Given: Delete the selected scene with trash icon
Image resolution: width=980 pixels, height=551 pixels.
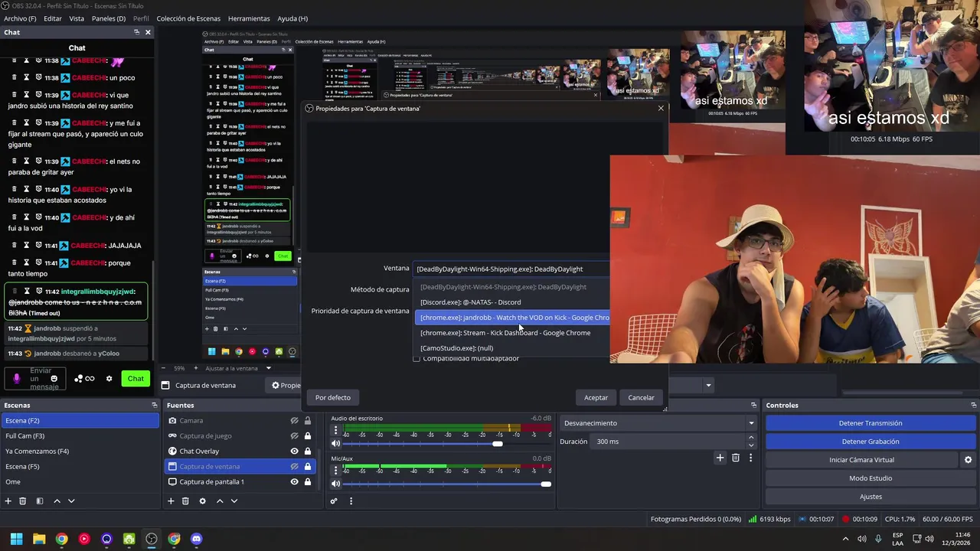Looking at the screenshot, I should [23, 501].
